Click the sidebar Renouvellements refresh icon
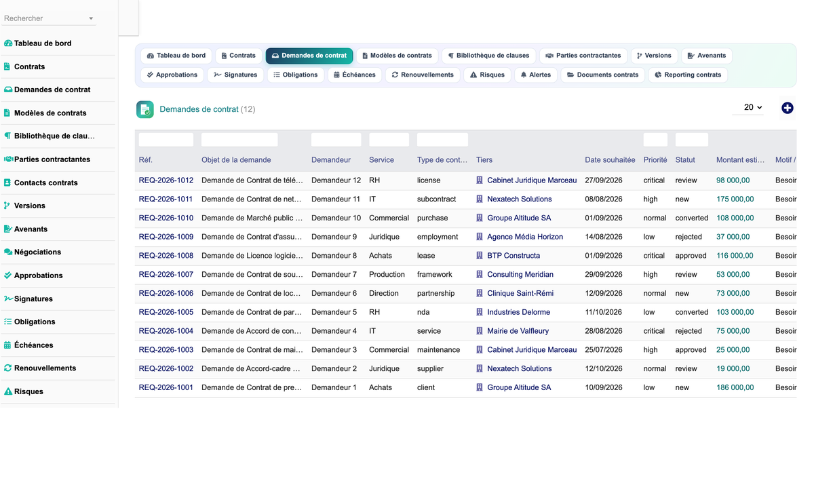Image resolution: width=814 pixels, height=504 pixels. (8, 368)
